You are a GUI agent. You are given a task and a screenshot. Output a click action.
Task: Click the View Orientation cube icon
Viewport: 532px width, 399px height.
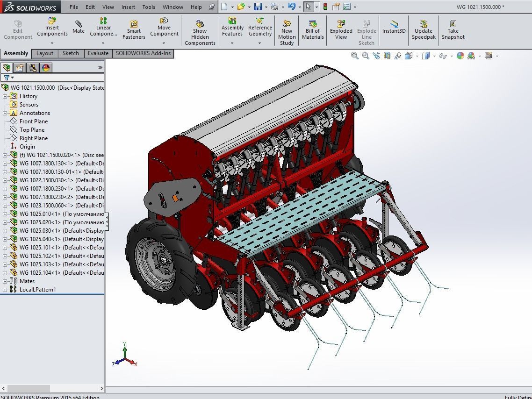point(408,56)
